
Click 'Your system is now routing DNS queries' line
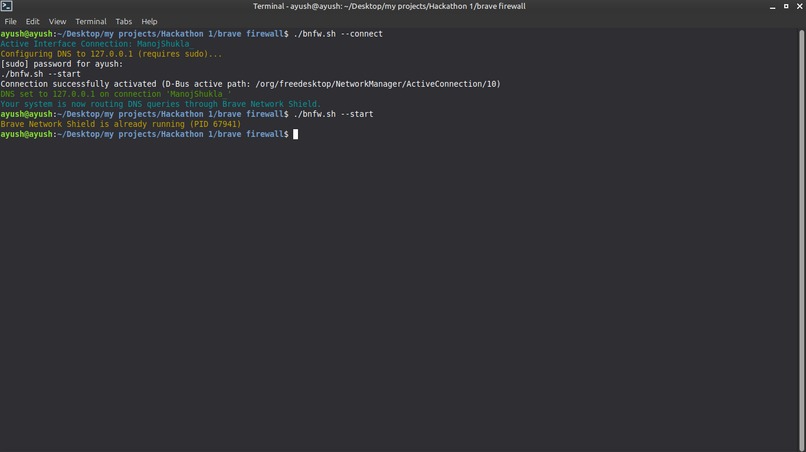(x=160, y=104)
